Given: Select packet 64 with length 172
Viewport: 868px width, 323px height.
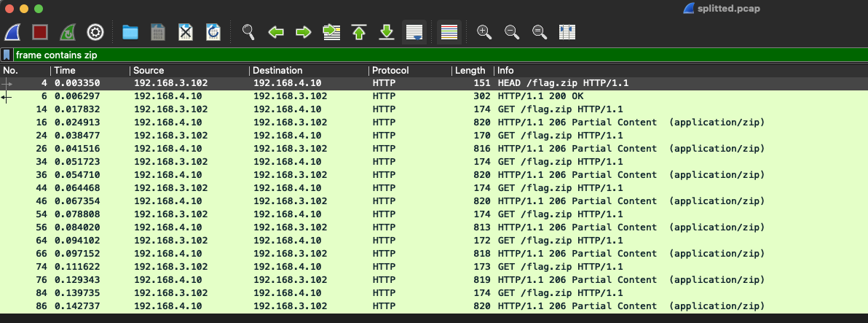Looking at the screenshot, I should (434, 241).
